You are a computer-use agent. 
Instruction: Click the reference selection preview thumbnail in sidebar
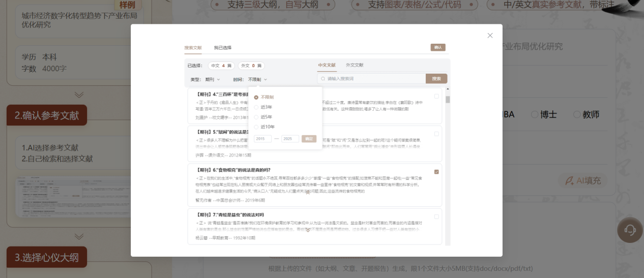(x=73, y=197)
